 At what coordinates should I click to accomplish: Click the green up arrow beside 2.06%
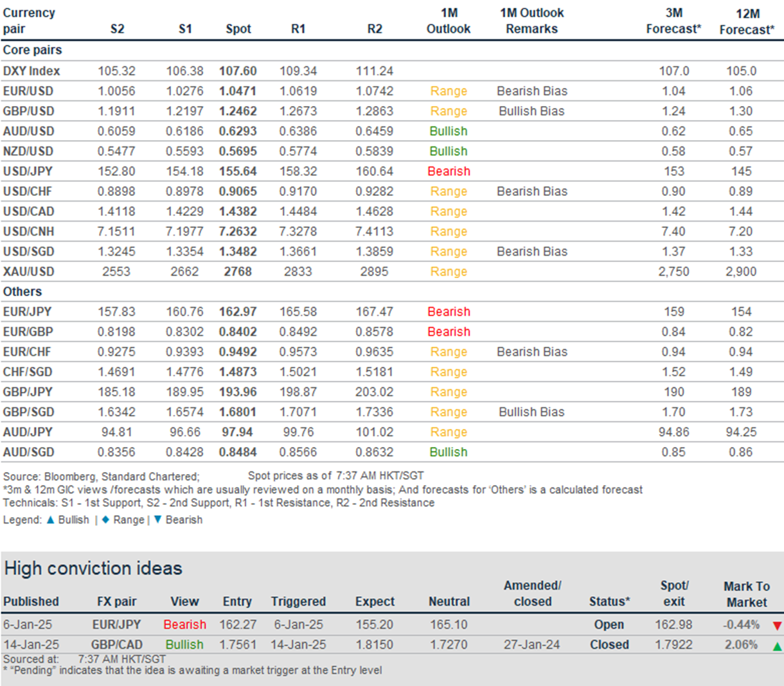(x=778, y=646)
